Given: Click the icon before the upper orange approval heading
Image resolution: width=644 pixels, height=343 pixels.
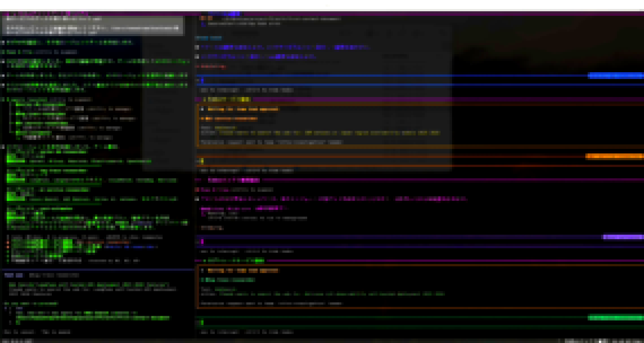Looking at the screenshot, I should point(202,109).
